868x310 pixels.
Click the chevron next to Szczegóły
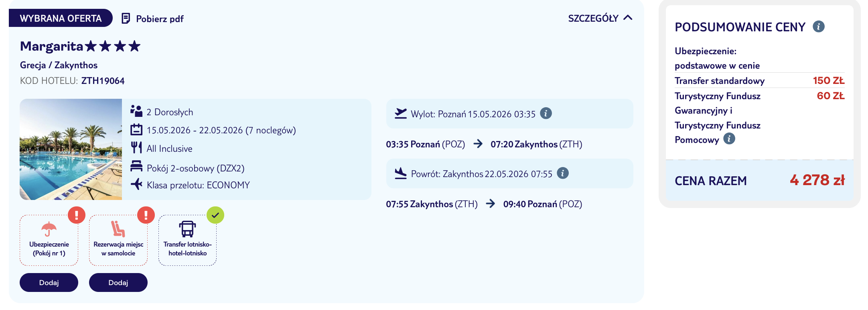628,18
